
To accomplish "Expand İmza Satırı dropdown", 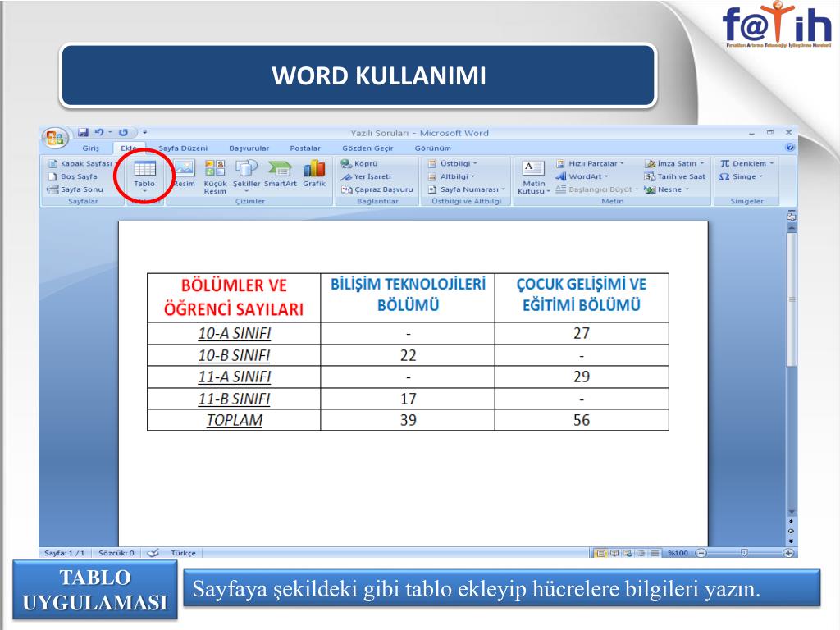I will click(x=674, y=163).
